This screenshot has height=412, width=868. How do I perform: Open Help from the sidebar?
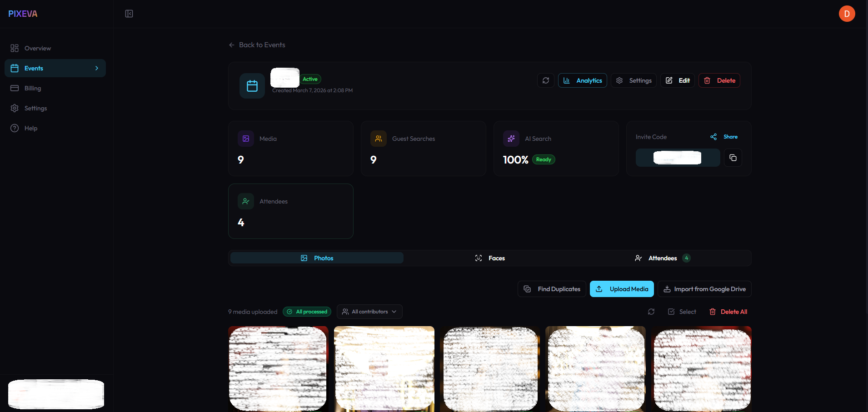(30, 128)
